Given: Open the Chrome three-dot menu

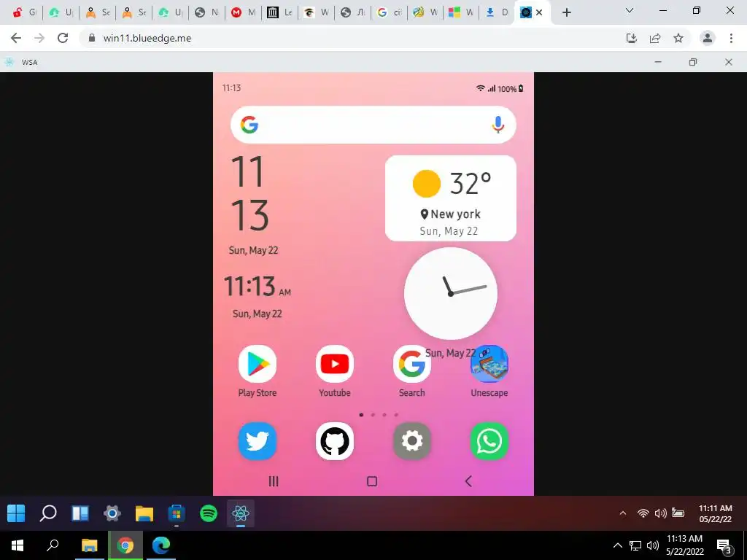Looking at the screenshot, I should pos(731,38).
